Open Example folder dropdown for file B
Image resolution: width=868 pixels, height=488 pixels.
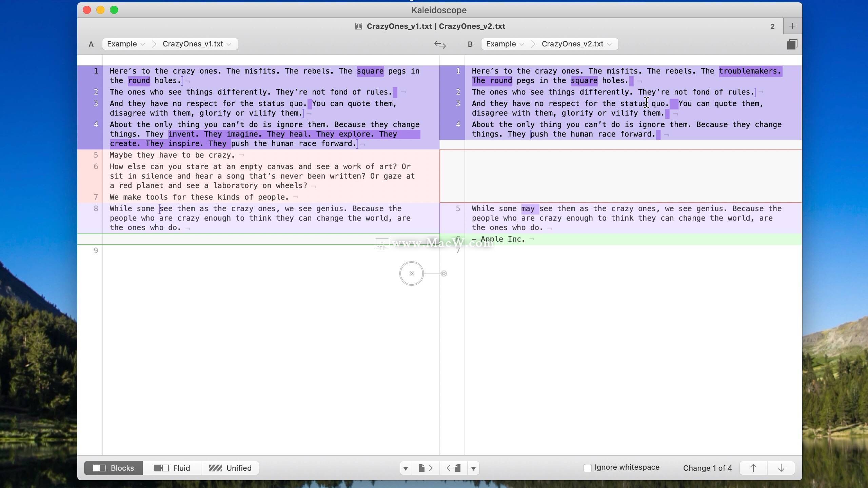[x=505, y=44]
